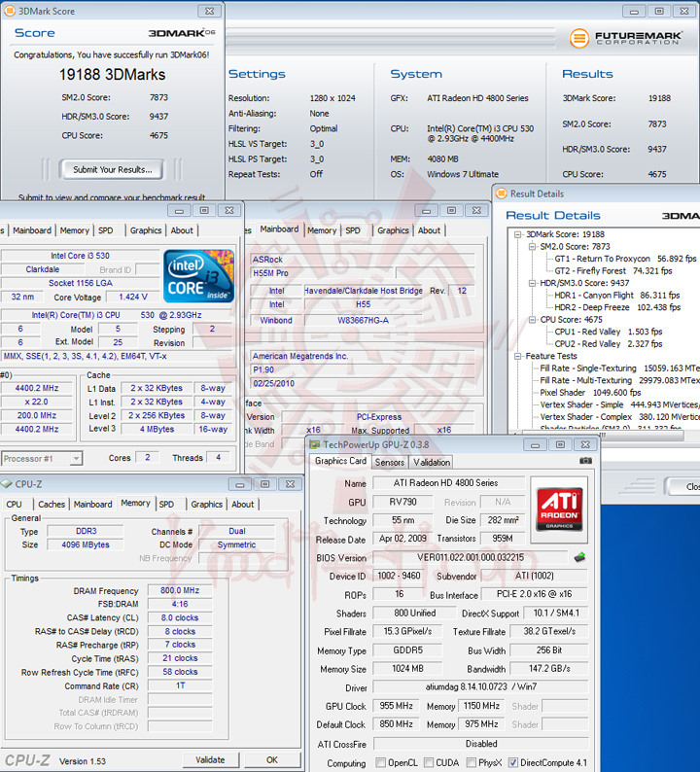Click the Futuremark Corporation logo
The height and width of the screenshot is (772, 700).
626,38
